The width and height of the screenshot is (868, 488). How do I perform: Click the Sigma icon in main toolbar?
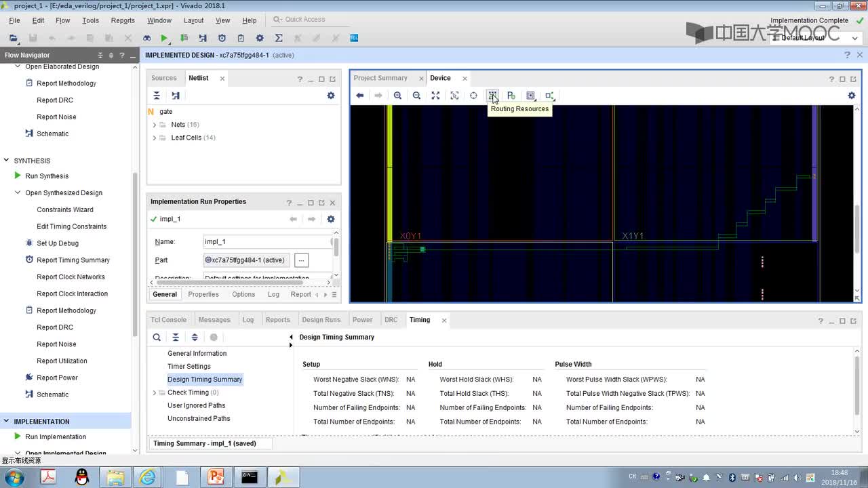coord(279,38)
